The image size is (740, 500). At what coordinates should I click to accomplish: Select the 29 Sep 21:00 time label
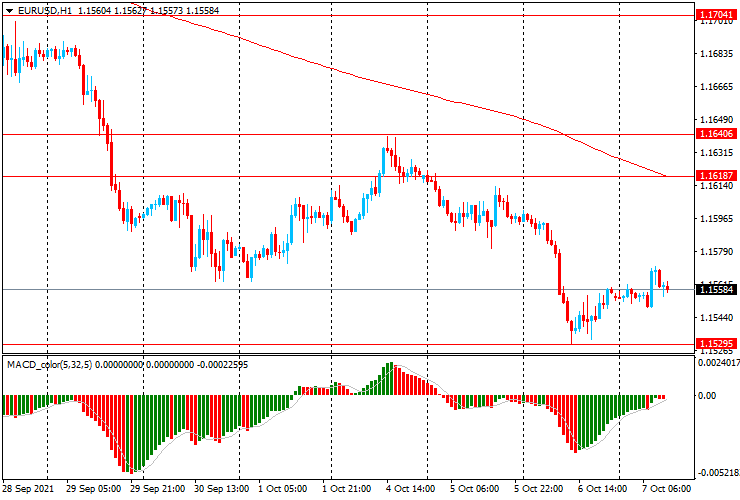click(x=158, y=489)
